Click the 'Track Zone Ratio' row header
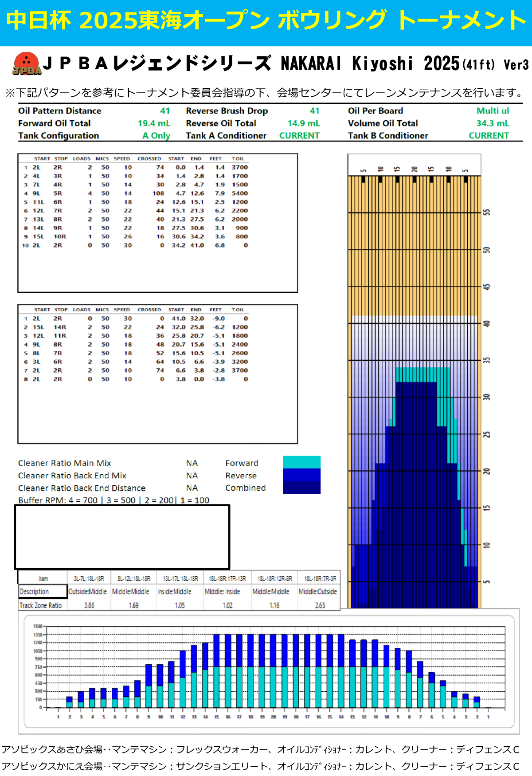 (x=40, y=606)
